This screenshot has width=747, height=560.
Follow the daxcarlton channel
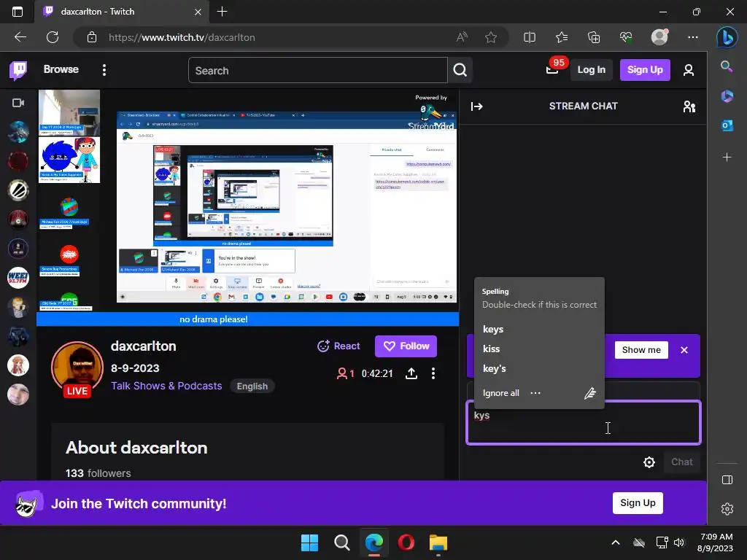406,346
